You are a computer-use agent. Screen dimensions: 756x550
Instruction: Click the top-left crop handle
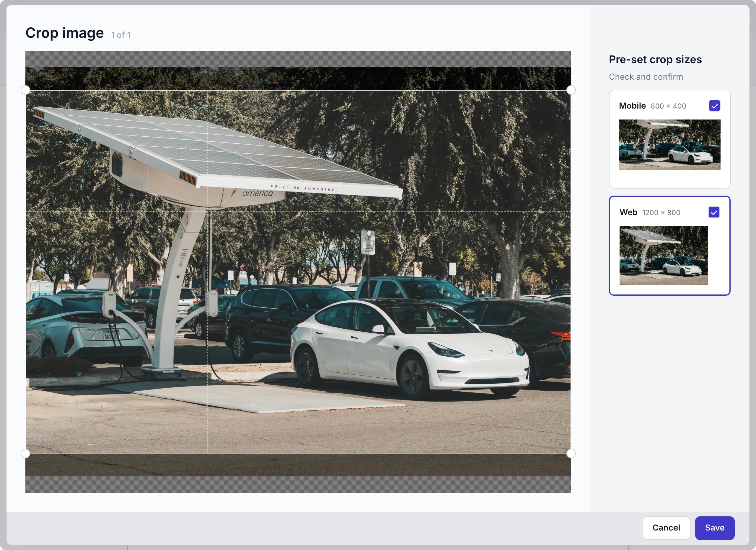(x=25, y=90)
